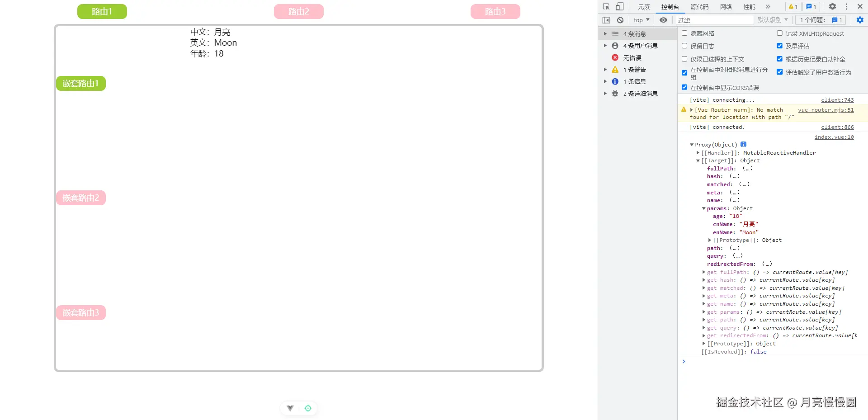Open the top context dropdown
The image size is (868, 420).
click(642, 20)
